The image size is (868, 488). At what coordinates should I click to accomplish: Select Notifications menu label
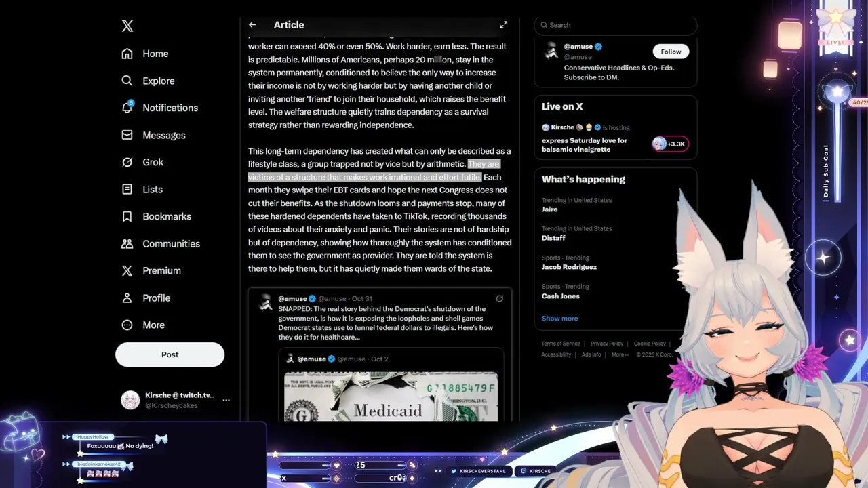tap(170, 108)
